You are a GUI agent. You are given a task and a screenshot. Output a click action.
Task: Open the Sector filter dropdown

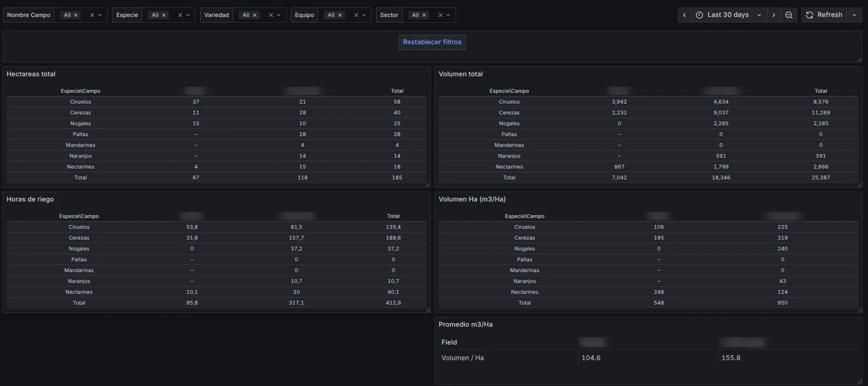pos(448,15)
